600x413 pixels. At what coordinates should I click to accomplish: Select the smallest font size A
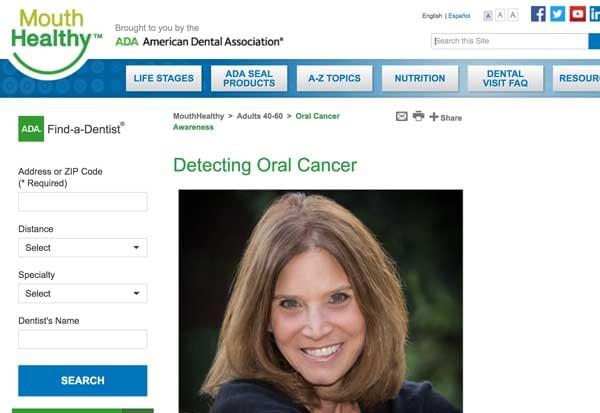(x=488, y=16)
